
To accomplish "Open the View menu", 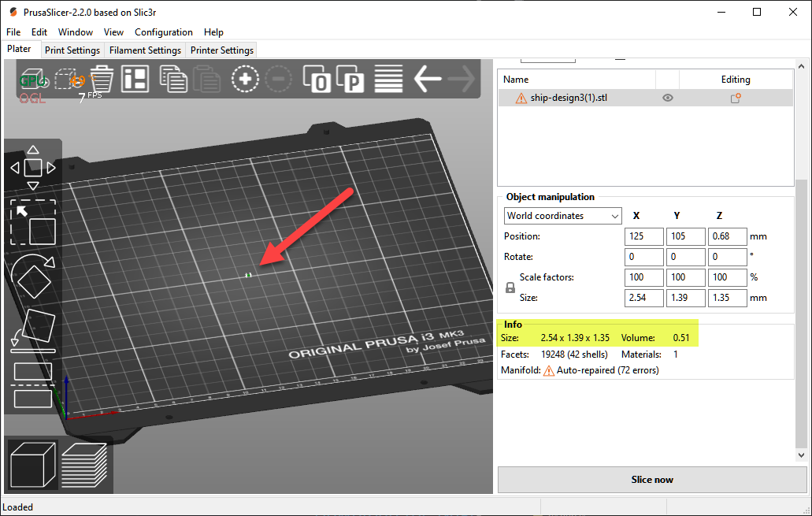I will pos(113,32).
